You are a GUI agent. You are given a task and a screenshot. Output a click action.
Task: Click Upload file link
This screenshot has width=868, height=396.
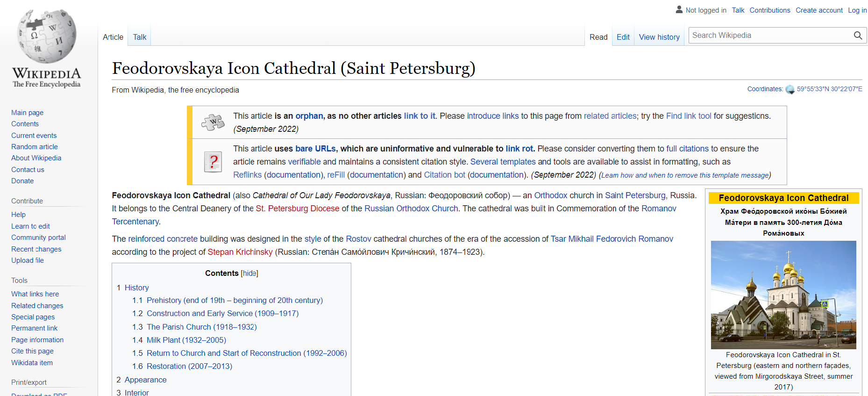(x=28, y=260)
